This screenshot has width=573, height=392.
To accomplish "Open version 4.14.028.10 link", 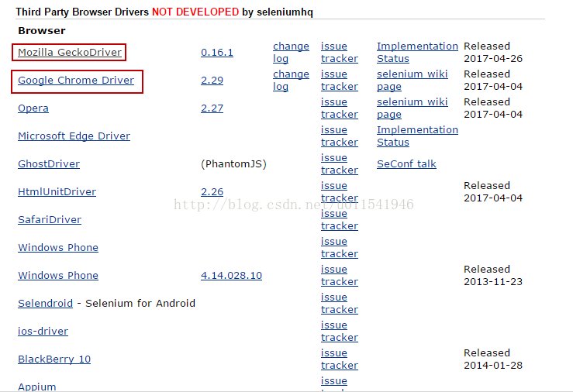I will [231, 275].
